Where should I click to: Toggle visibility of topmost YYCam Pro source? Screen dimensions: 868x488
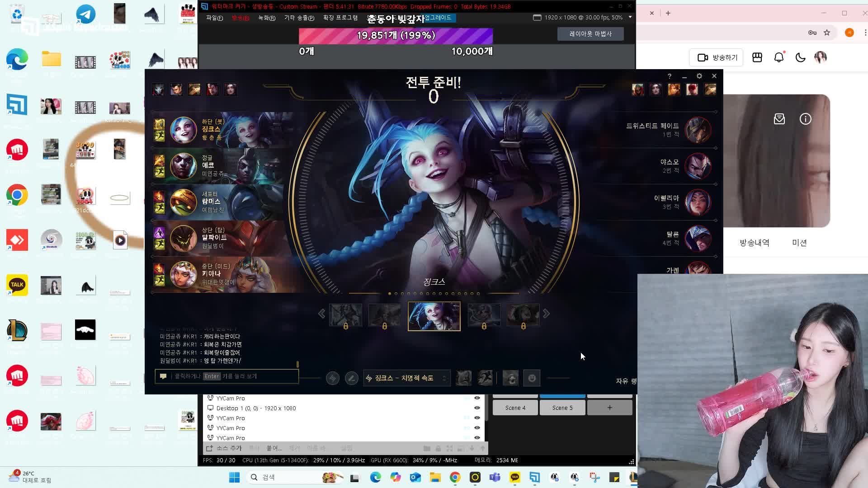pyautogui.click(x=477, y=398)
